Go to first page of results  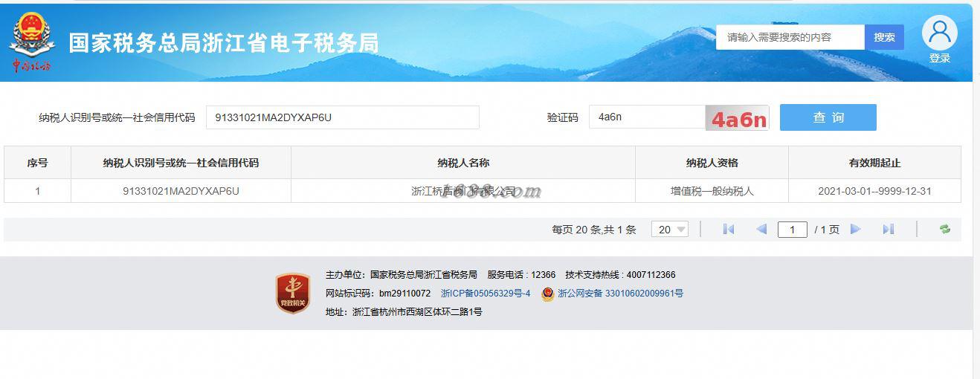[729, 230]
